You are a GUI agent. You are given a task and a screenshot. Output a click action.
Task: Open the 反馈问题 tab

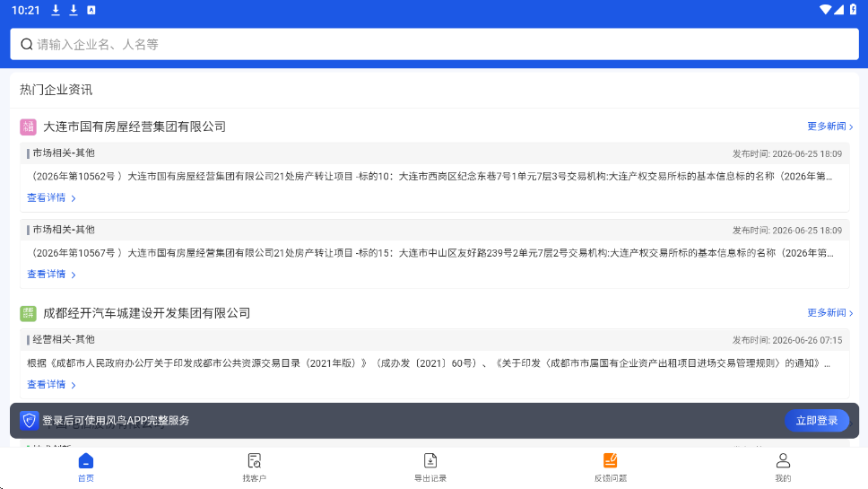[610, 467]
